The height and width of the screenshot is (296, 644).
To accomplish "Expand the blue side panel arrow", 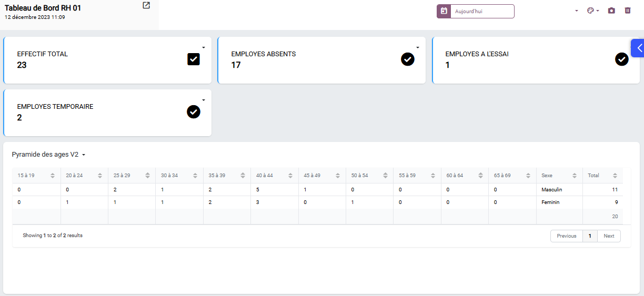I will tap(638, 48).
